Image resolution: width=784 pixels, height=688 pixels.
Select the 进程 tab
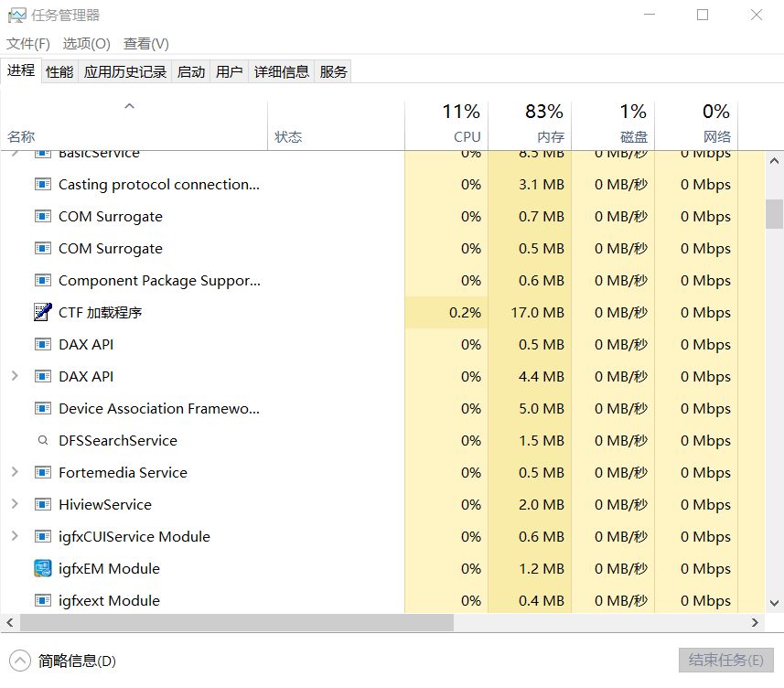(x=21, y=70)
